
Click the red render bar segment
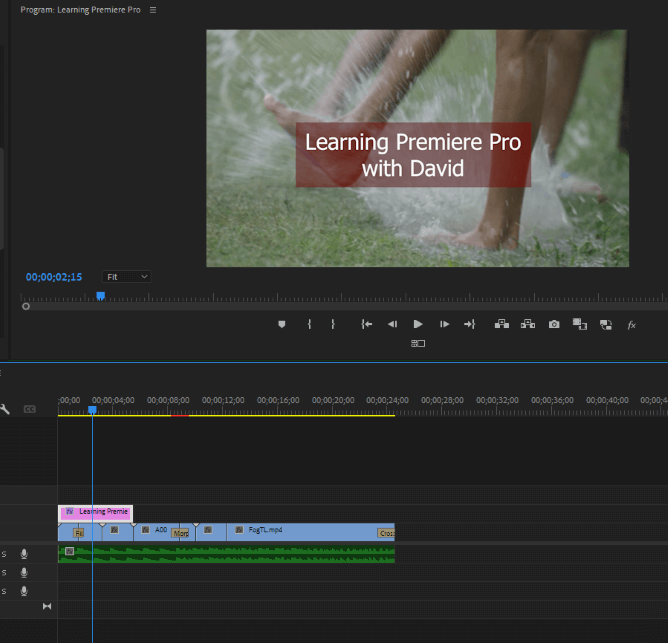pos(180,415)
